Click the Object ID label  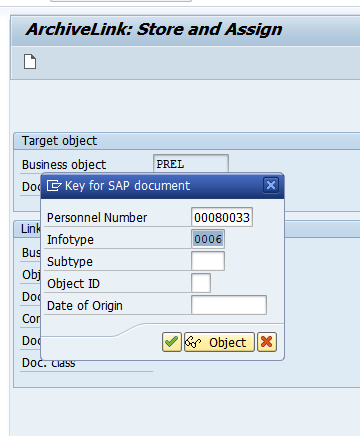click(73, 284)
